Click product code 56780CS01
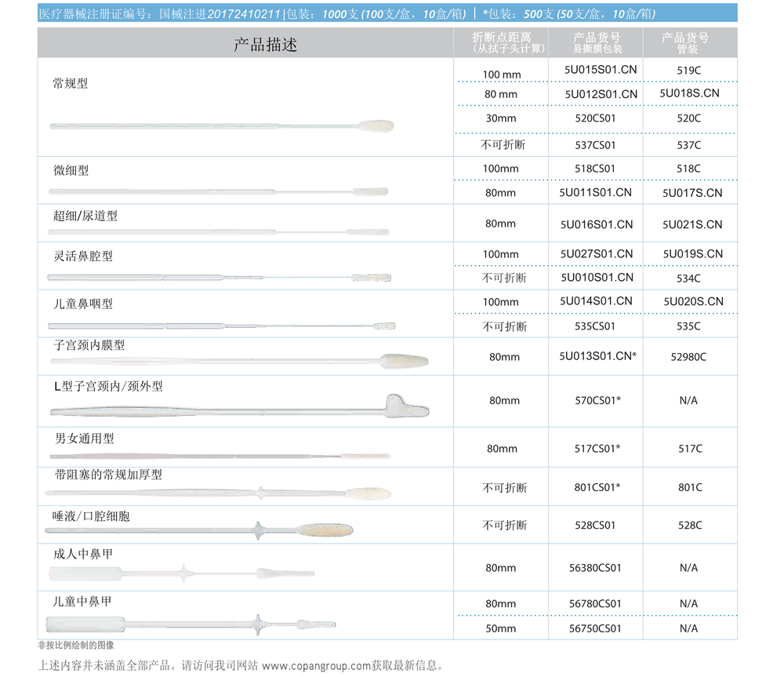 click(x=595, y=604)
